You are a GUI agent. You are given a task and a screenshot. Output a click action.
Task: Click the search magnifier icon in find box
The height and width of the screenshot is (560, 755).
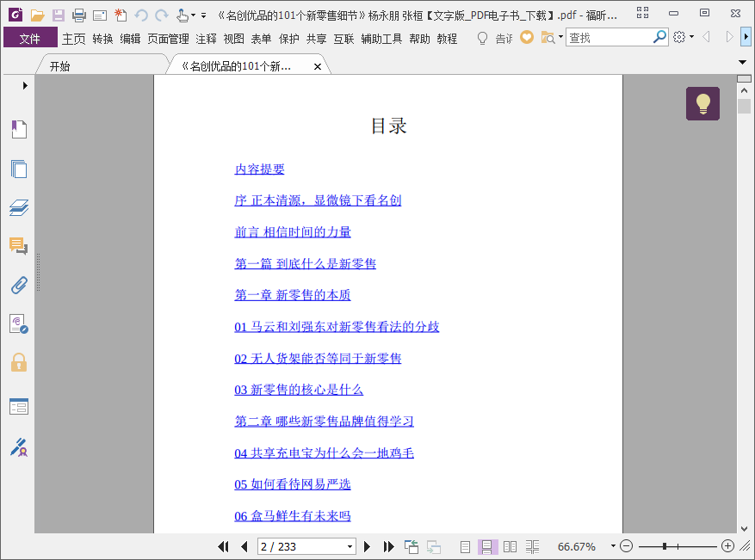pyautogui.click(x=659, y=37)
